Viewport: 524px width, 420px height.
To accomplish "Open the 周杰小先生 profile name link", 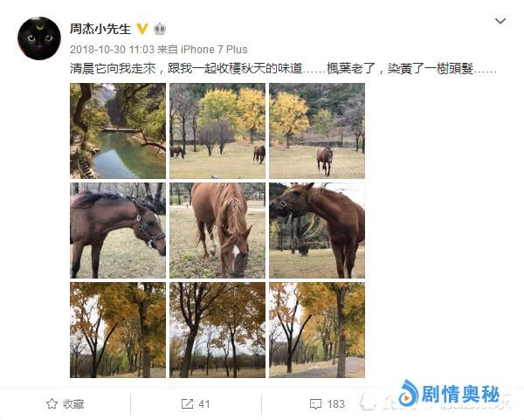I will click(100, 29).
